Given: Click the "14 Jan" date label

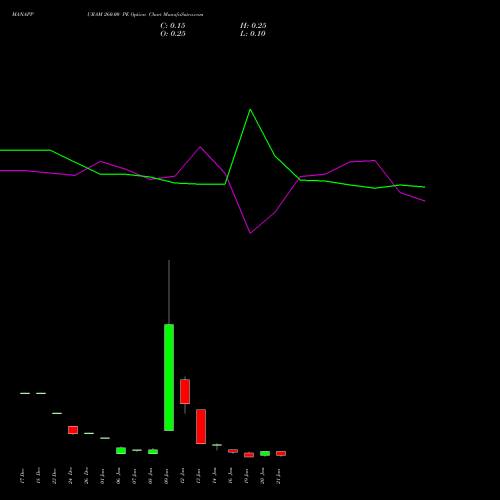Looking at the screenshot, I should click(214, 476).
